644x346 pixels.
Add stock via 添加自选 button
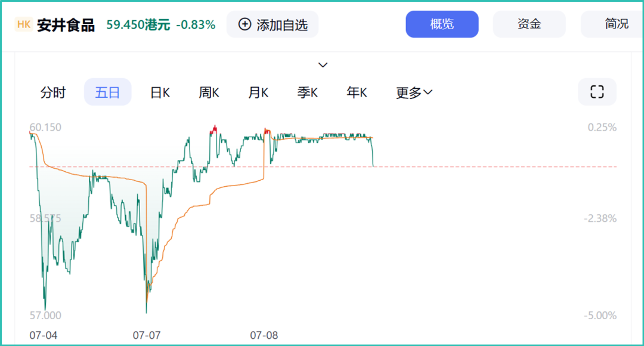(x=273, y=24)
